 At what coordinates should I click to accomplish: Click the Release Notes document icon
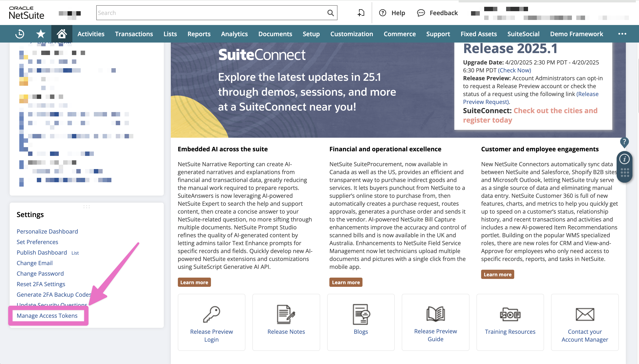(286, 314)
